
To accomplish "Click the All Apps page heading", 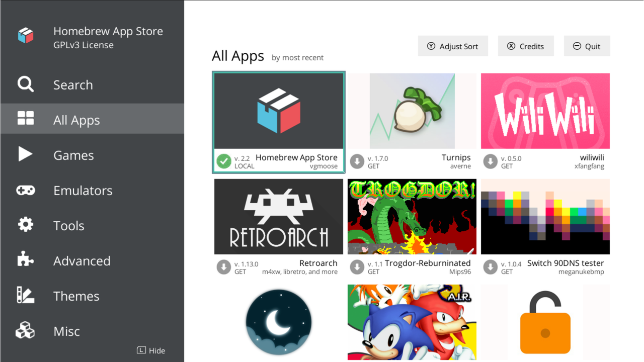I will (238, 55).
